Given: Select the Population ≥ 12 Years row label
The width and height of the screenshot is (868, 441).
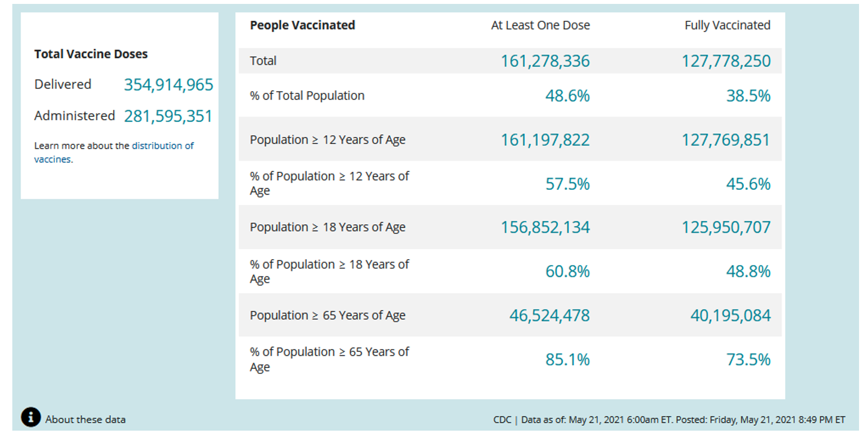Looking at the screenshot, I should point(328,140).
